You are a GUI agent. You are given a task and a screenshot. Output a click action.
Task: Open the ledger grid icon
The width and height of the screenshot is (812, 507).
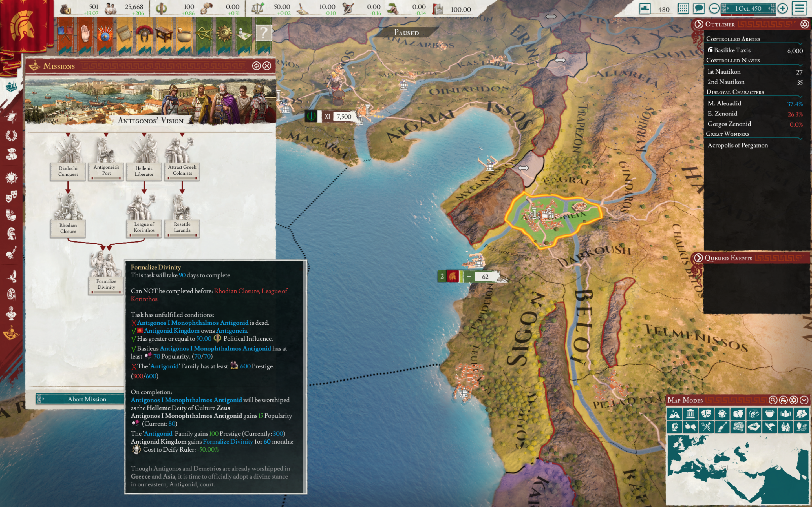(x=683, y=8)
